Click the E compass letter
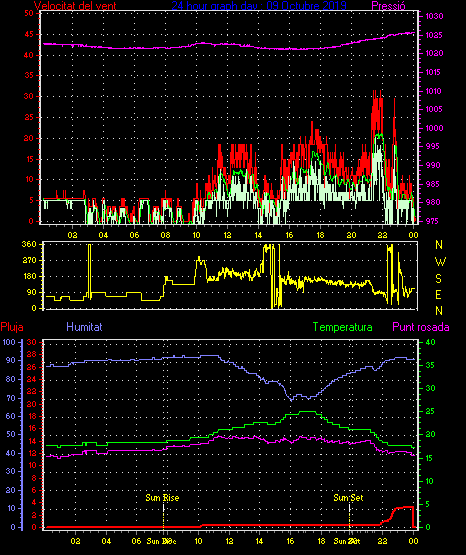This screenshot has width=466, height=555. click(x=438, y=294)
